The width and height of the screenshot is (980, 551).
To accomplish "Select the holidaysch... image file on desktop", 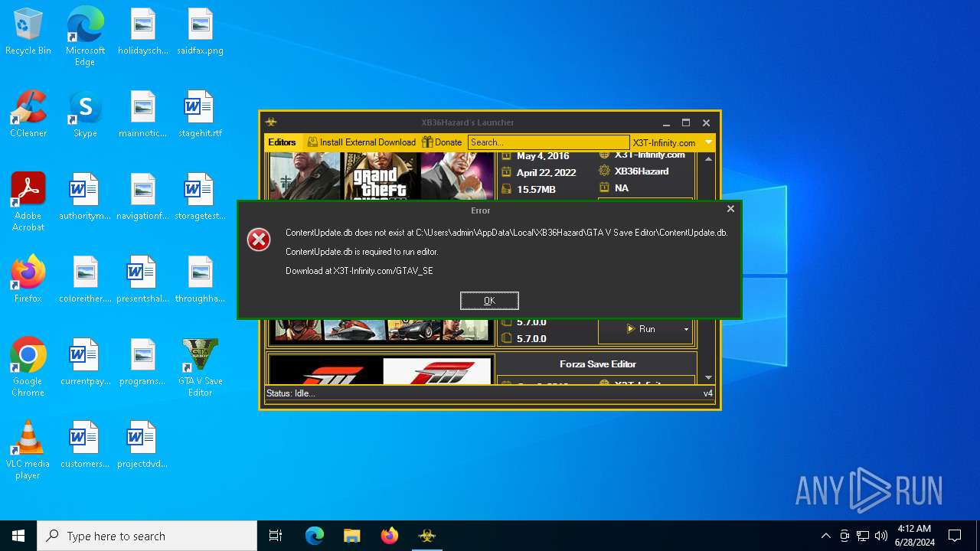I will [x=143, y=33].
